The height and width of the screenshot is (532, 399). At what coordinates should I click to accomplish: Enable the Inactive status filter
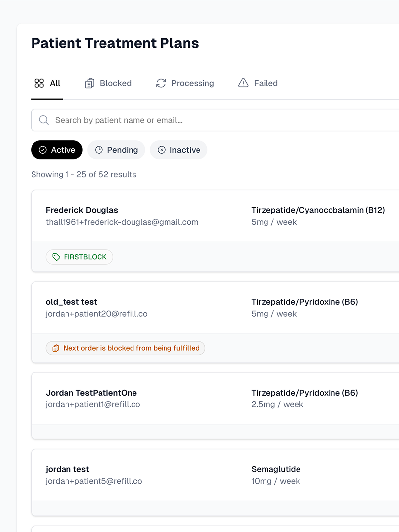coord(178,150)
